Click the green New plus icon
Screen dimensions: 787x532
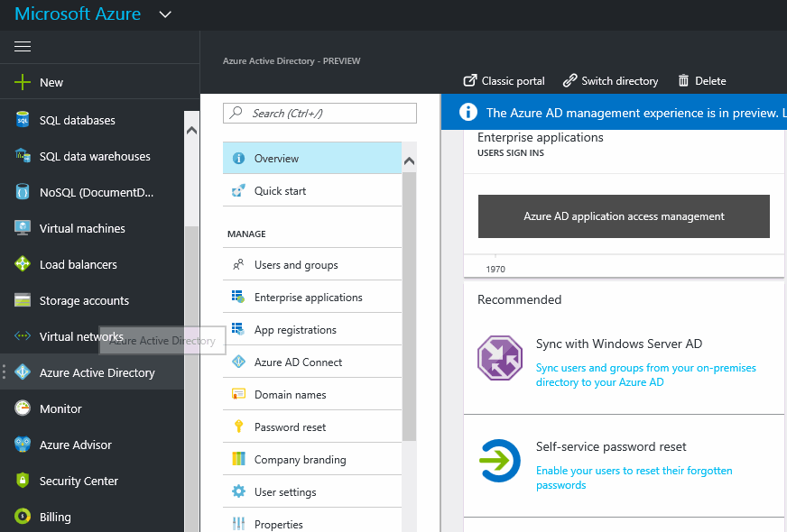tap(22, 82)
